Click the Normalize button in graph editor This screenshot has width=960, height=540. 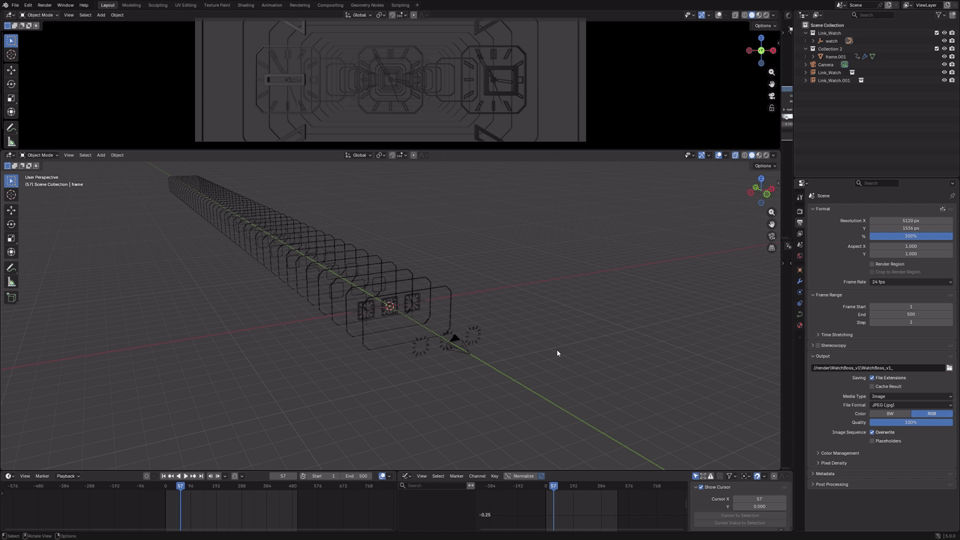point(520,476)
